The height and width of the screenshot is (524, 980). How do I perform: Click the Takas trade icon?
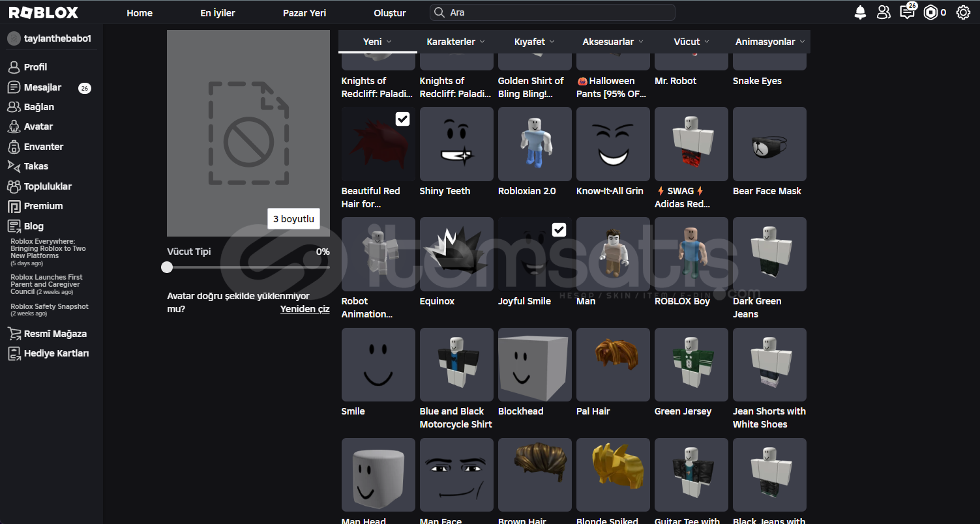[x=14, y=166]
